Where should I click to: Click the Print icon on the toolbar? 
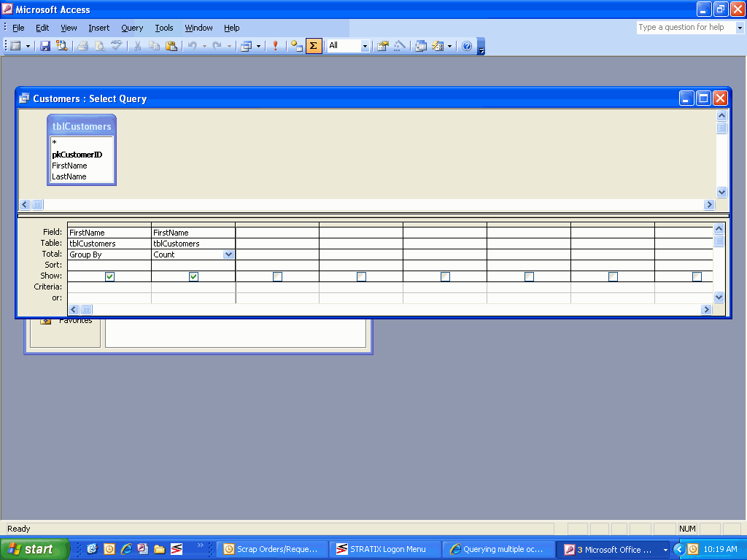tap(82, 46)
